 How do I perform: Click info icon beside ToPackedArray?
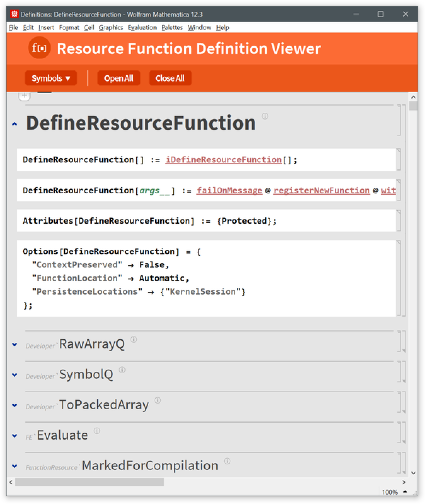click(x=158, y=400)
